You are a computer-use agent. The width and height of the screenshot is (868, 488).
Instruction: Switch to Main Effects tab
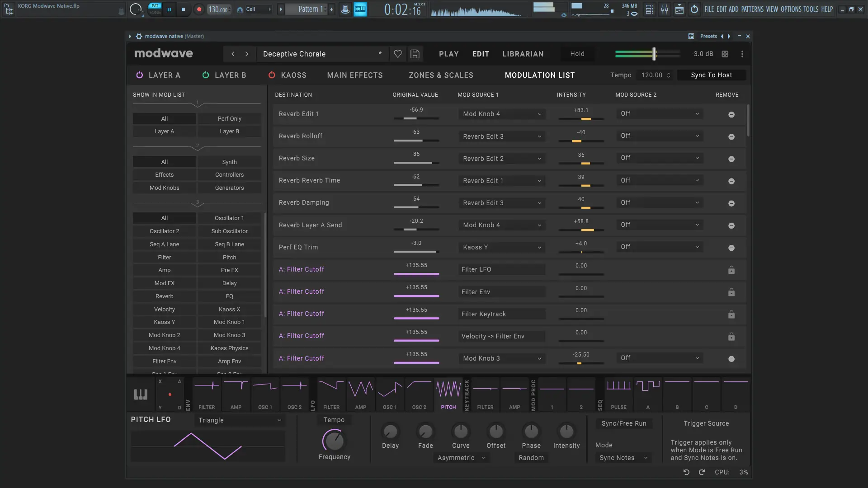(x=354, y=75)
